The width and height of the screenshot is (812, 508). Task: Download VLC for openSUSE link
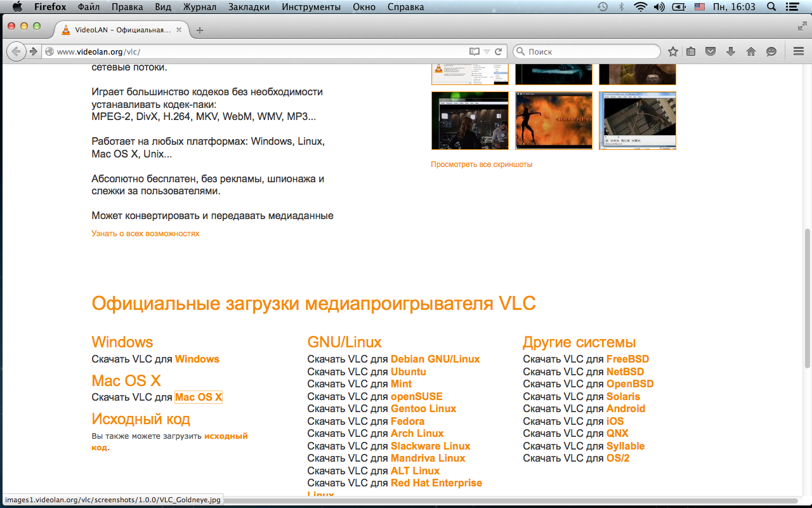[x=417, y=397]
